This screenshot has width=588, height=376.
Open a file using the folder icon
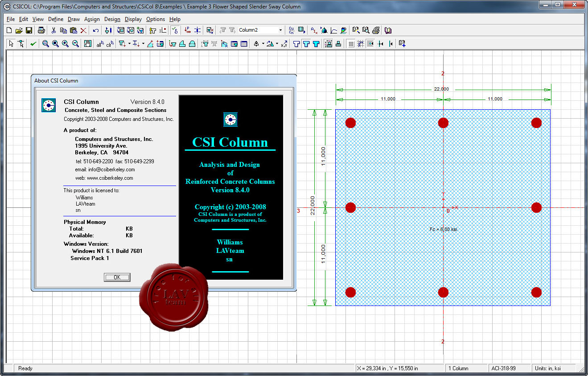pyautogui.click(x=19, y=30)
